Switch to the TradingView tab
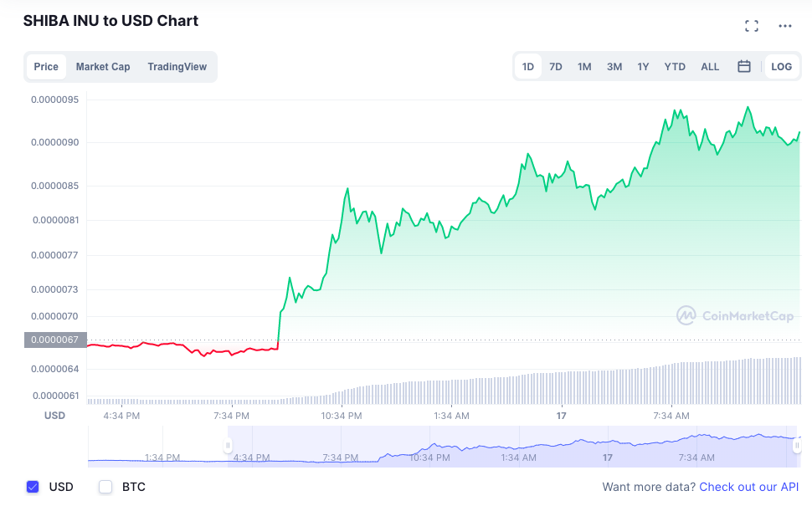The height and width of the screenshot is (506, 812). 177,67
